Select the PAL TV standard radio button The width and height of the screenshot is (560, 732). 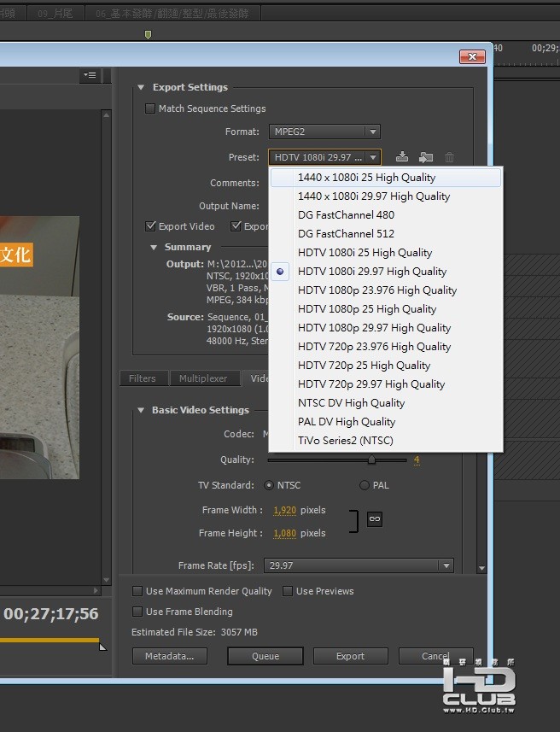tap(365, 485)
